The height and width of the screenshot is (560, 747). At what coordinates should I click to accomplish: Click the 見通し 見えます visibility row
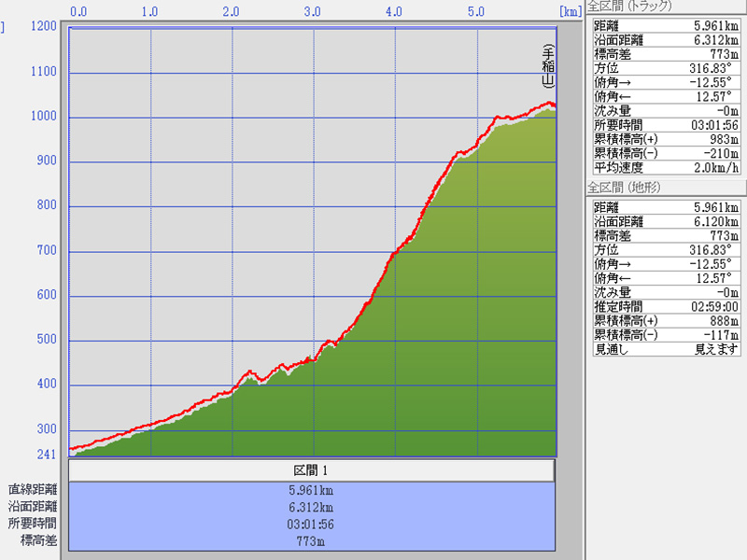click(x=666, y=348)
